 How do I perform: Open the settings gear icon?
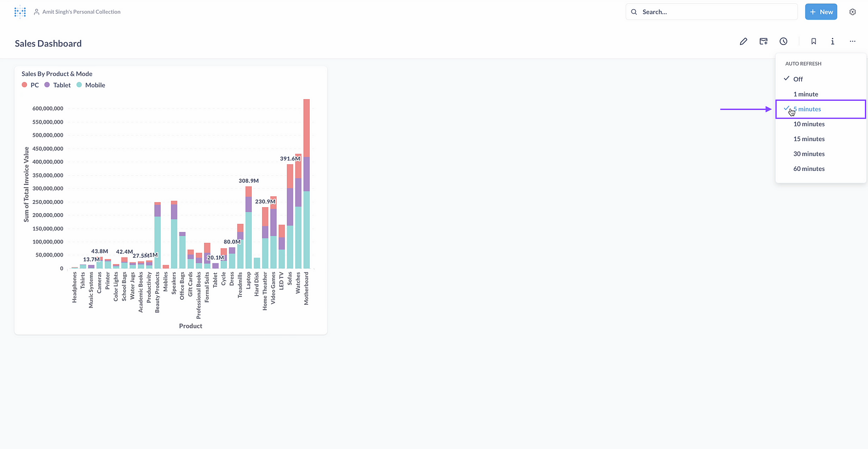[852, 12]
